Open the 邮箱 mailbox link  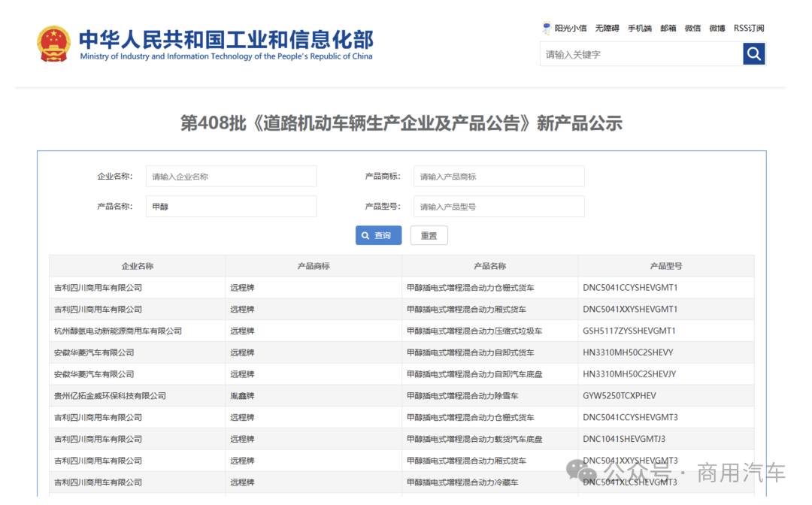pos(668,28)
